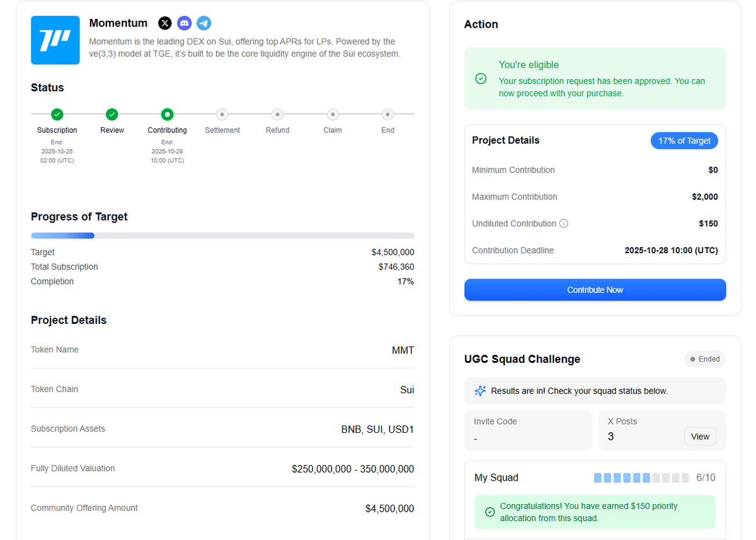Click the BNB, SUI, USD1 assets value
Viewport: 756px width, 540px height.
pos(377,430)
